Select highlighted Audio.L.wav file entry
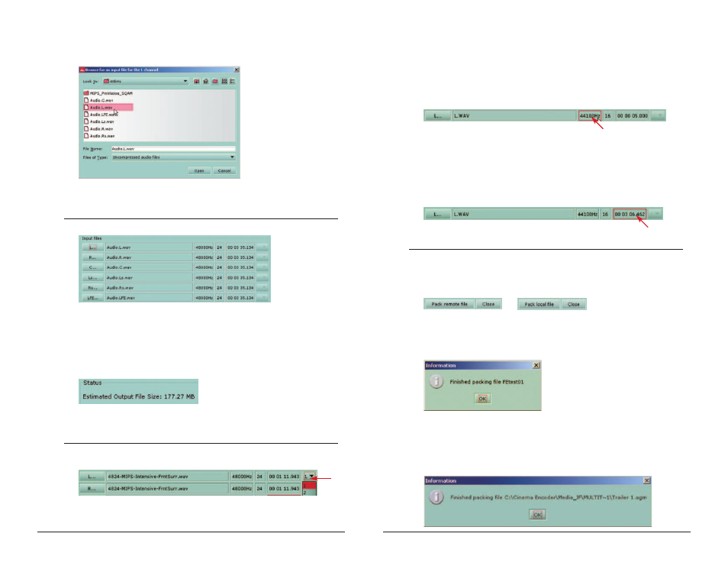728x569 pixels. point(108,108)
